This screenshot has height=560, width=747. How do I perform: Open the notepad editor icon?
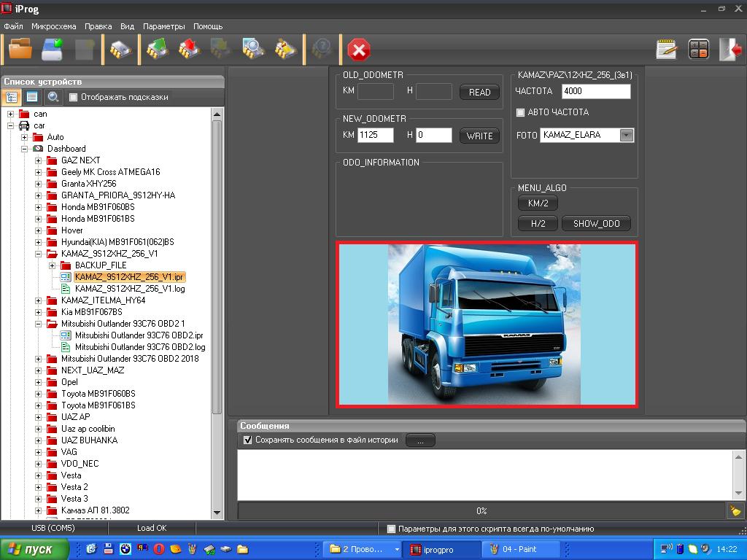(x=666, y=49)
